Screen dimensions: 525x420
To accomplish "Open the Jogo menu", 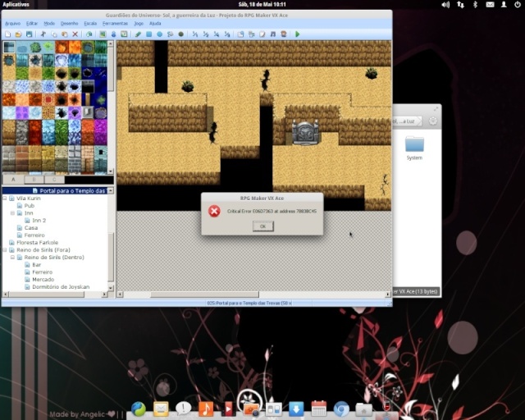I will pyautogui.click(x=139, y=24).
